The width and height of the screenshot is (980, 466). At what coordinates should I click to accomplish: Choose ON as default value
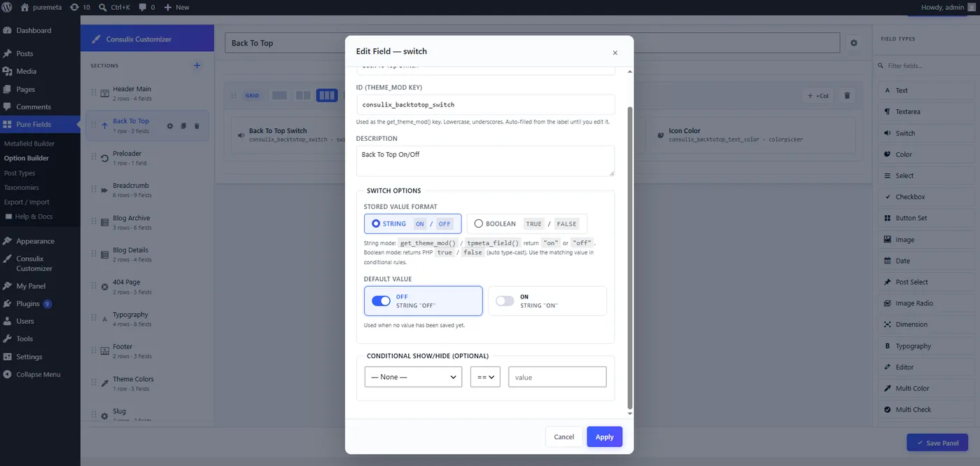tap(547, 301)
